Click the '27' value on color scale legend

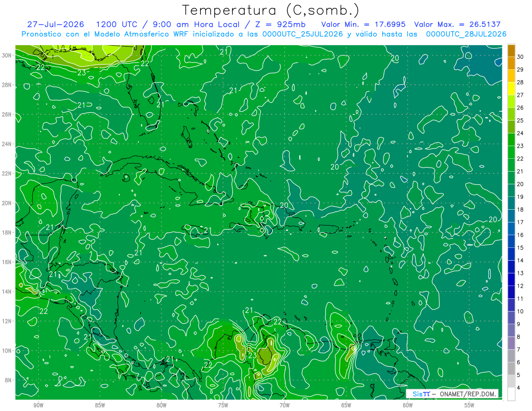coord(520,95)
